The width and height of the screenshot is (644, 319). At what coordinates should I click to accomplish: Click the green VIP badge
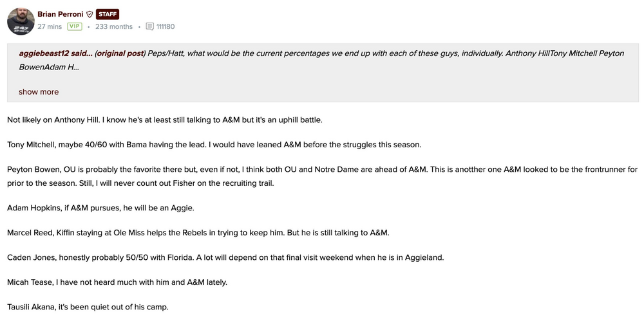point(75,26)
